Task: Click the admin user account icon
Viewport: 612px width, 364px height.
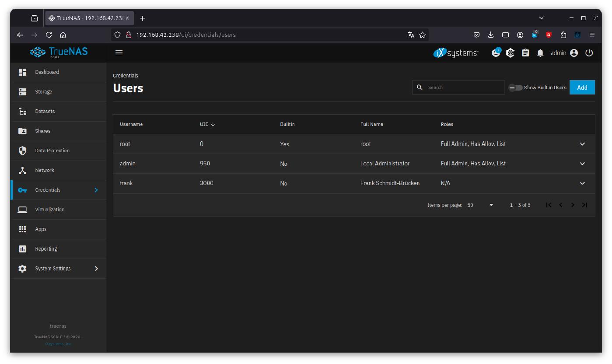Action: [x=574, y=53]
